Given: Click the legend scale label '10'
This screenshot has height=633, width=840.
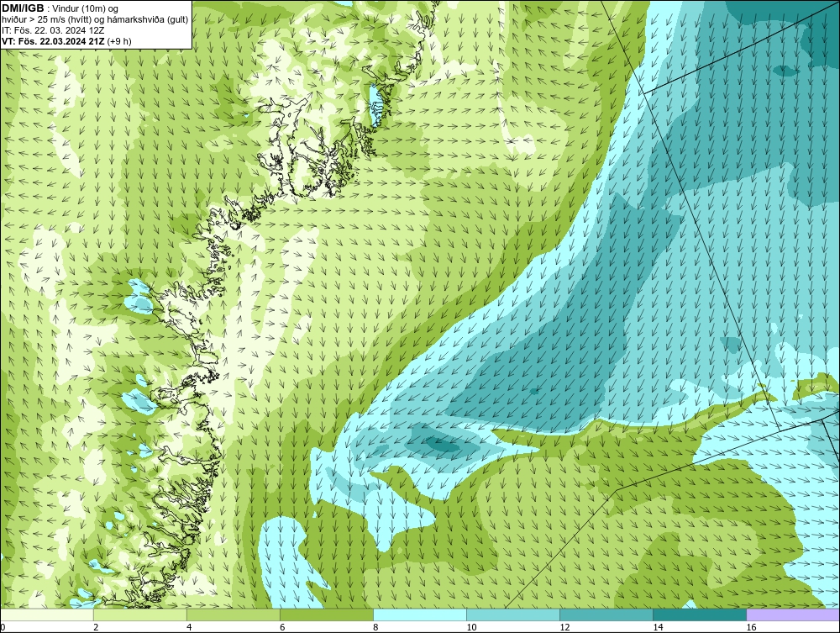Looking at the screenshot, I should coord(471,627).
